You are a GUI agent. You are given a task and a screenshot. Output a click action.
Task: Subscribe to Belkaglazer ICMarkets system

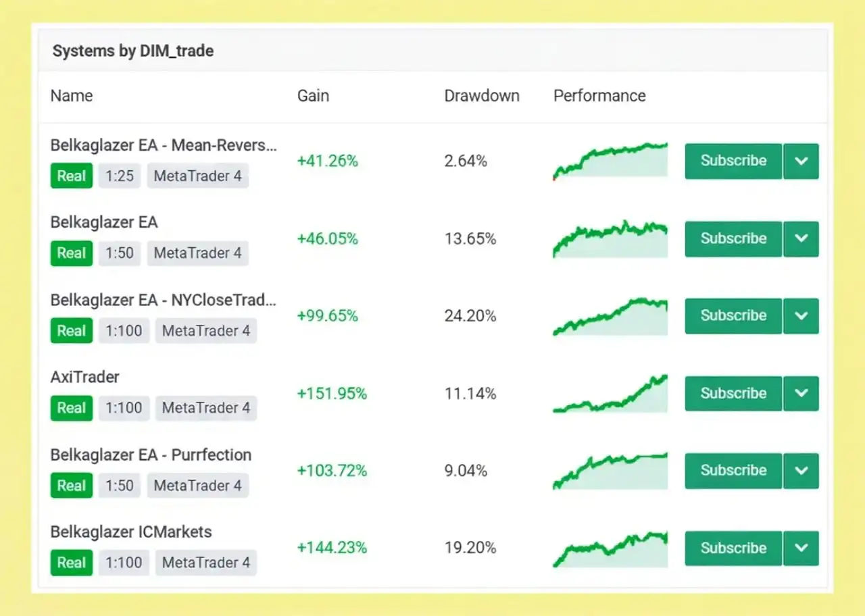[733, 548]
